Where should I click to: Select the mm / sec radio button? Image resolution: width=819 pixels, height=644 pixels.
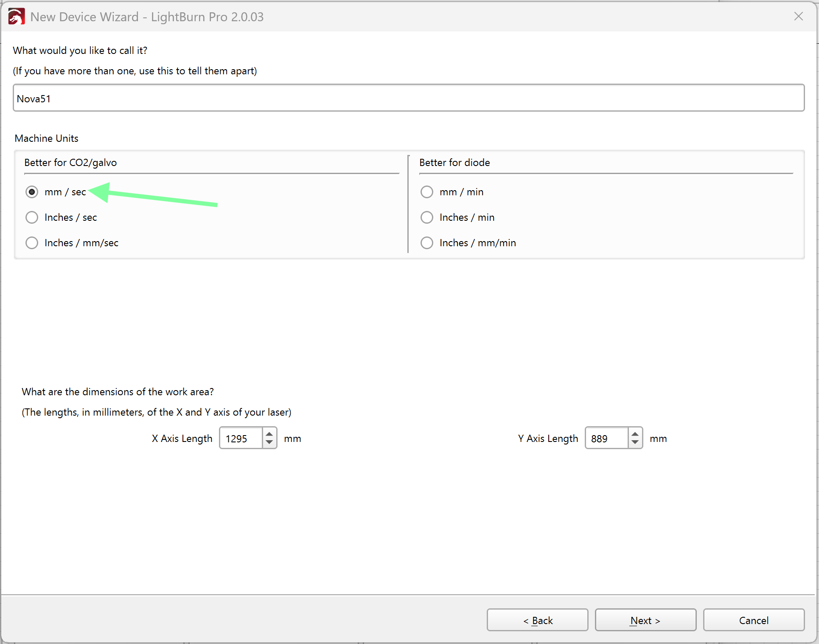[32, 192]
